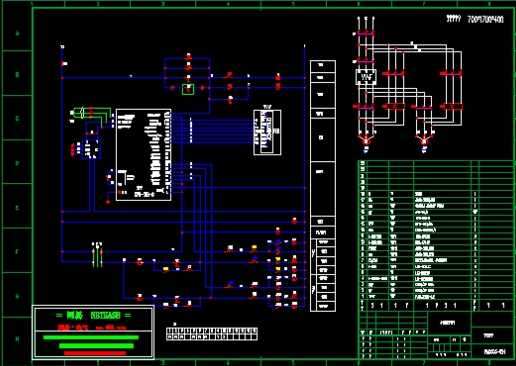Click the green fuse symbols in zone F
The height and width of the screenshot is (366, 516).
point(97,255)
